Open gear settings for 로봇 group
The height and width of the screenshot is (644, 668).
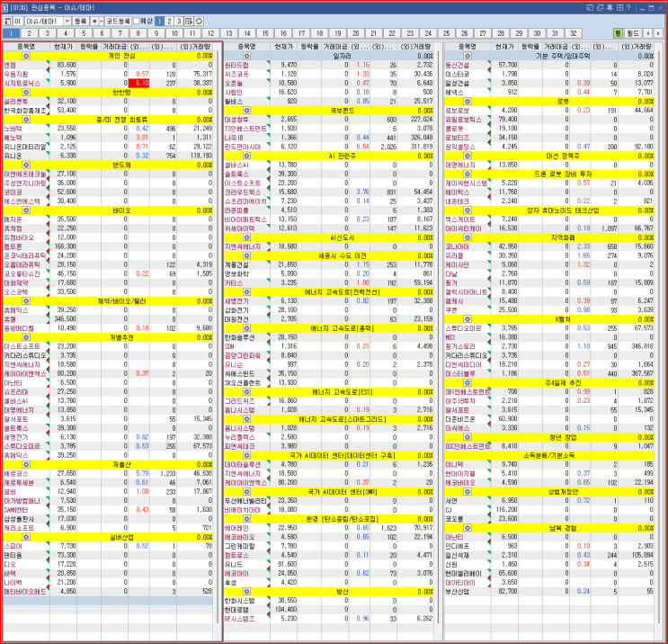pyautogui.click(x=468, y=102)
